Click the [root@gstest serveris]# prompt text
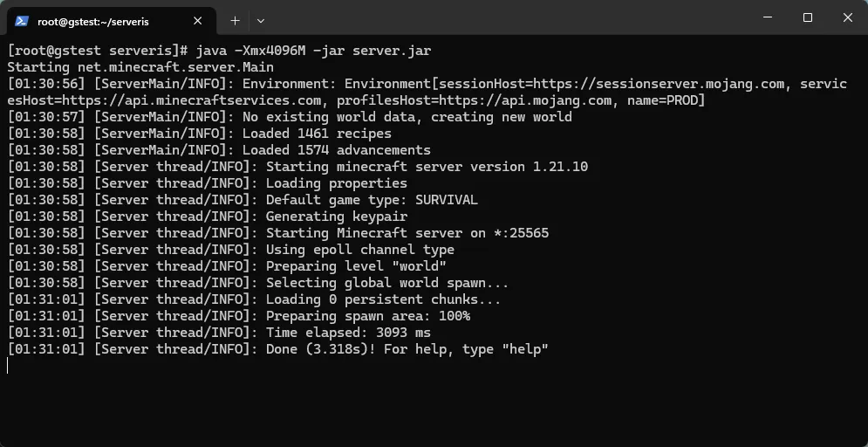Screen dimensions: 868x447 tap(98, 51)
